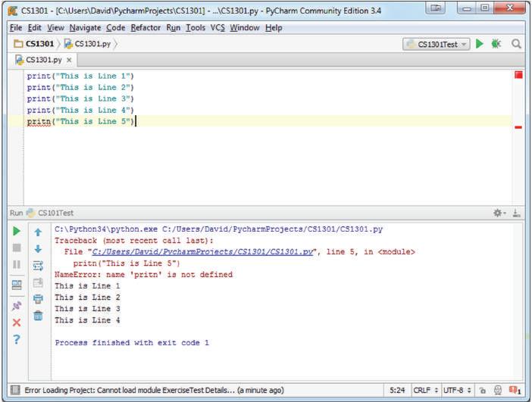
Task: Click the red error stripe mark for line 5
Action: (x=518, y=127)
